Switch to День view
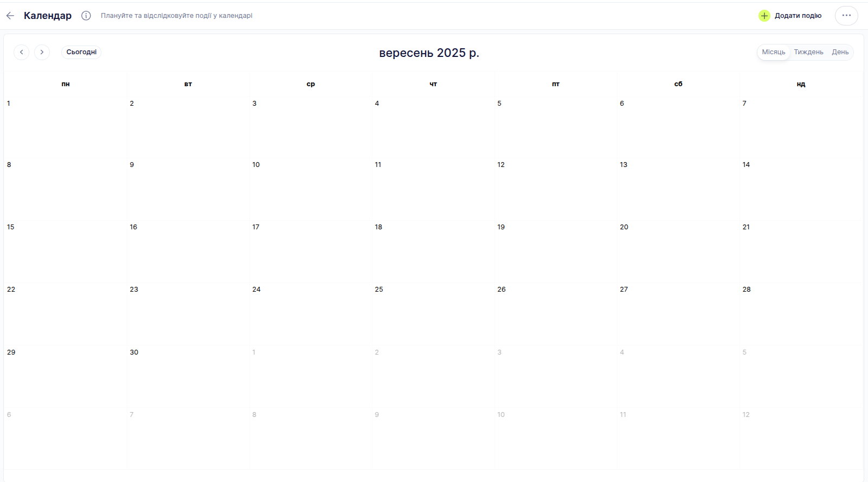Screen dimensions: 868x482 click(840, 52)
